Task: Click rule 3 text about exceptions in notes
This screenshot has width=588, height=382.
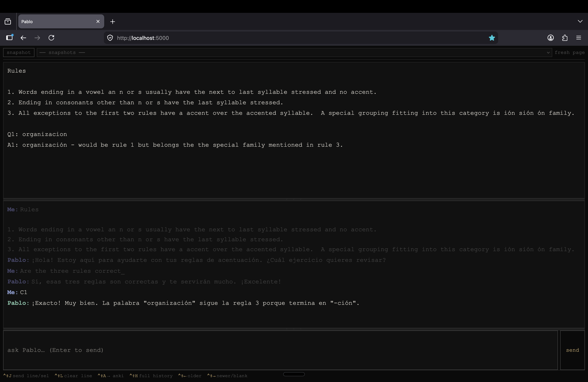Action: coord(291,113)
